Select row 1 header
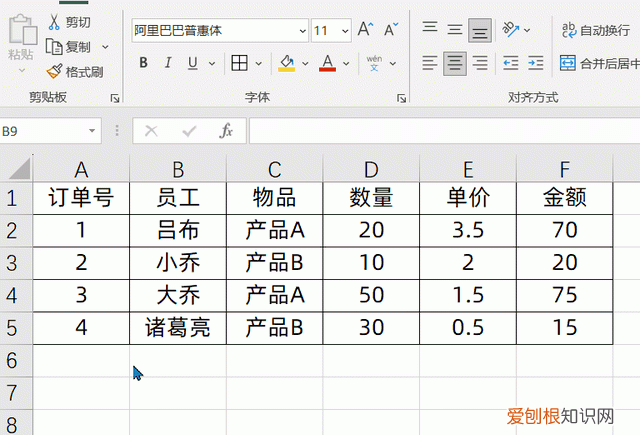 pos(16,198)
